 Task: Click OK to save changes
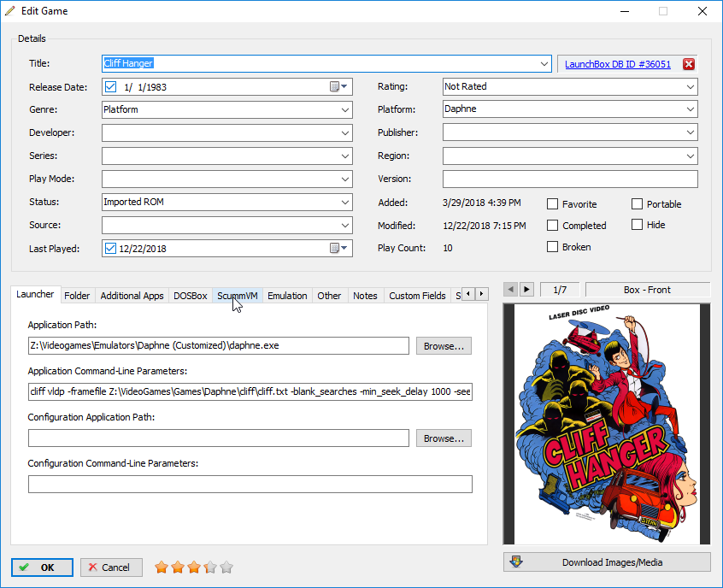click(42, 567)
